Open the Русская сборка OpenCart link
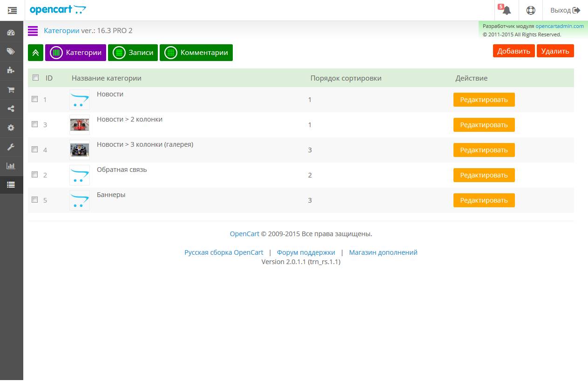Screen dimensions: 588x388 coord(224,252)
